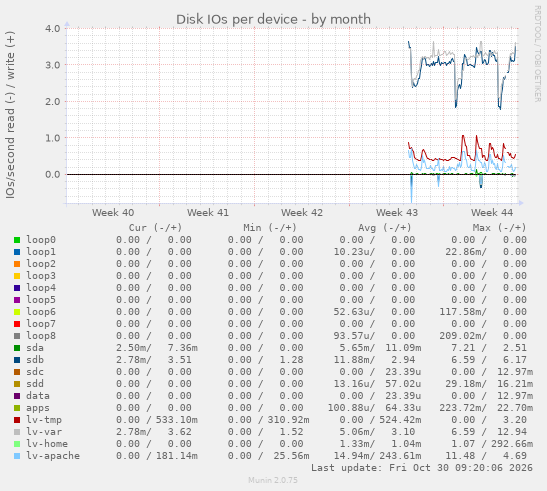Click the Week 43 axis label
The height and width of the screenshot is (491, 547).
tap(397, 213)
